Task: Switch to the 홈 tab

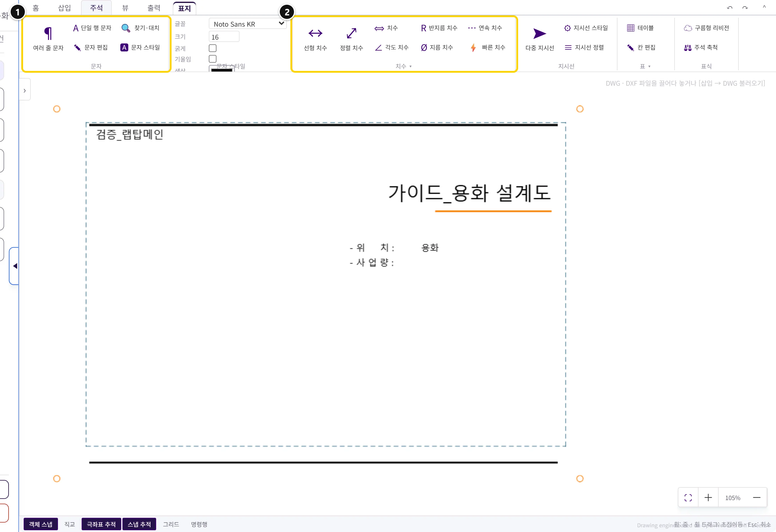Action: 36,8
